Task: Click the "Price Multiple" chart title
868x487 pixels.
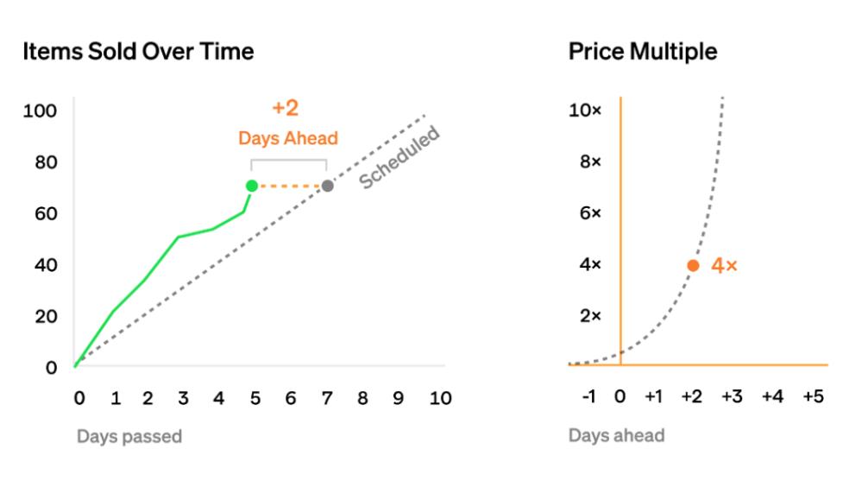Action: 643,52
